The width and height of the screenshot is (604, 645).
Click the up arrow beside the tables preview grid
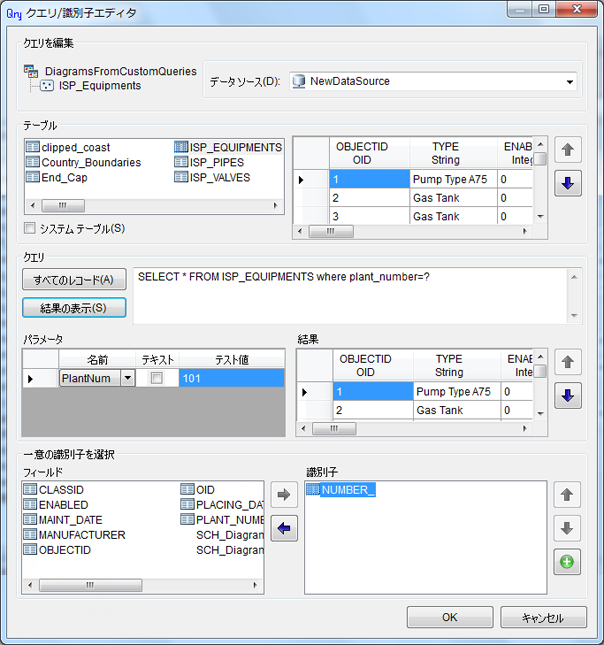click(568, 149)
